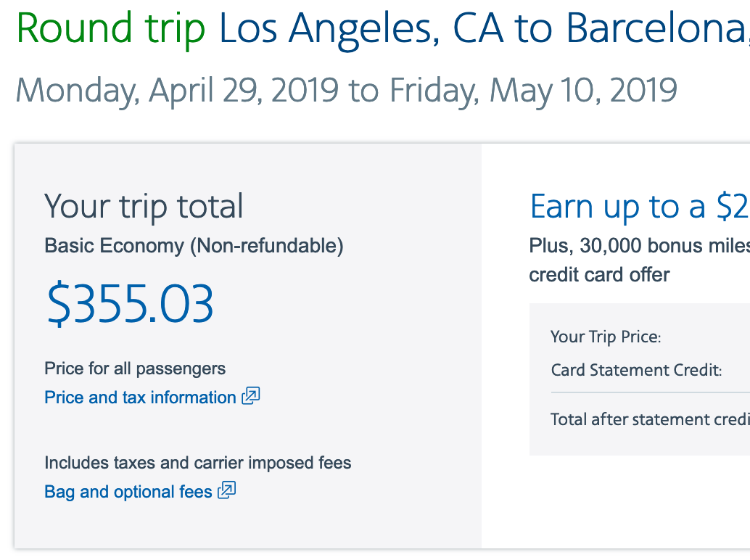
Task: Click the Plus, 30,000 bonus miles text
Action: pyautogui.click(x=638, y=246)
